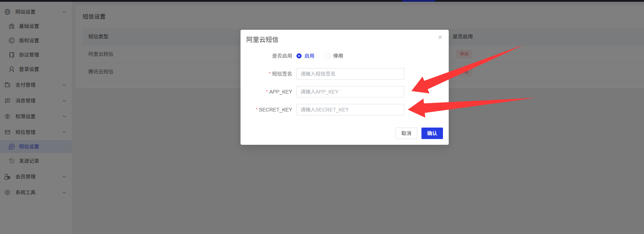Collapse the 短信管理 menu chevron
This screenshot has width=644, height=234.
point(64,132)
